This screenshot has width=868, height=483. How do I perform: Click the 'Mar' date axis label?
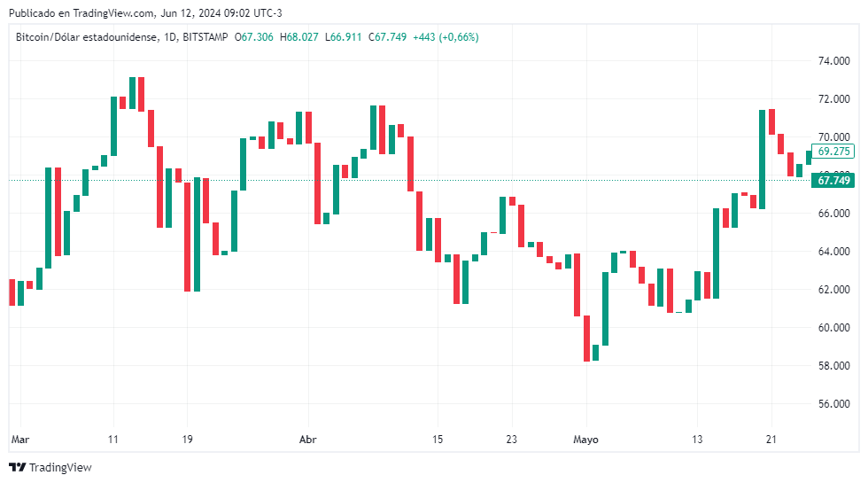pyautogui.click(x=20, y=439)
